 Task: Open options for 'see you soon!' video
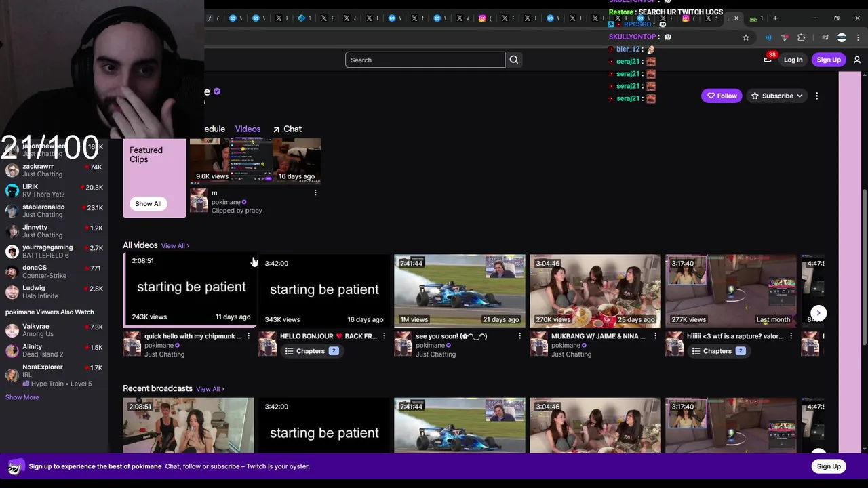point(519,336)
